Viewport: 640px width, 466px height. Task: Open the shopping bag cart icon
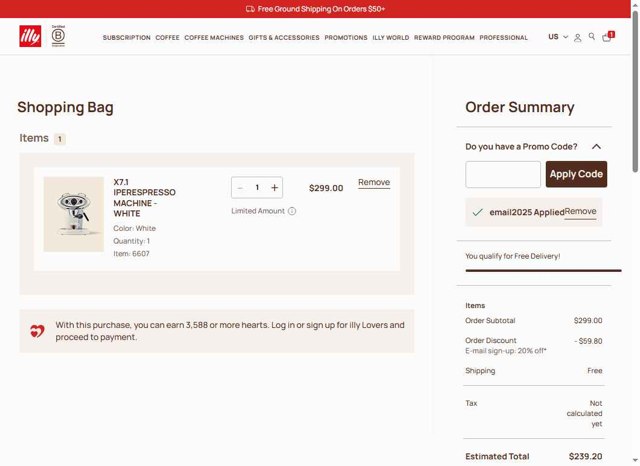click(x=608, y=37)
